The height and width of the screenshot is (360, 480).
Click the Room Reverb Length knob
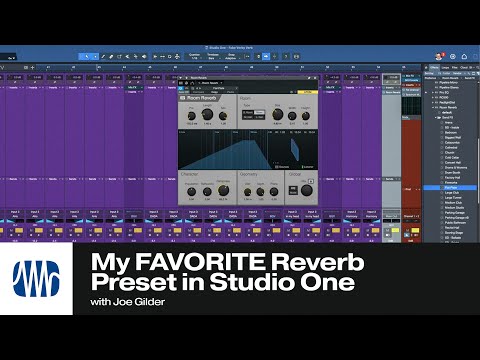pyautogui.click(x=207, y=115)
